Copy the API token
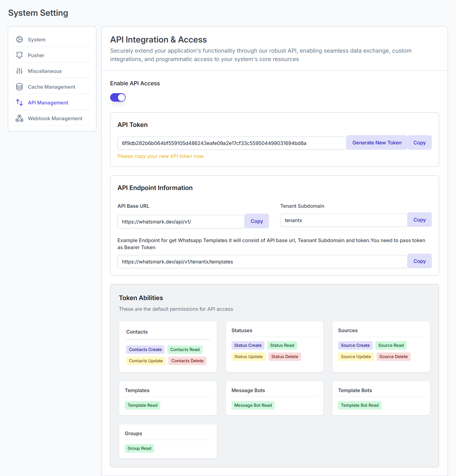 click(x=419, y=142)
